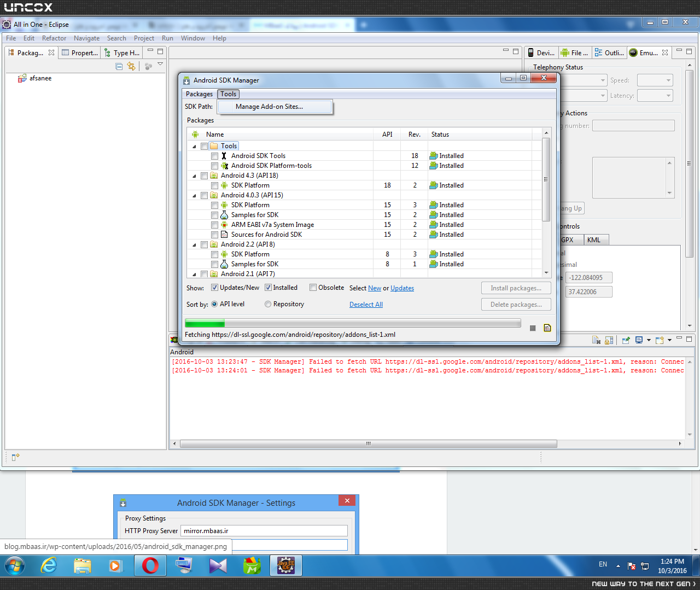Open the Latency combo box
Image resolution: width=700 pixels, height=590 pixels.
[655, 96]
